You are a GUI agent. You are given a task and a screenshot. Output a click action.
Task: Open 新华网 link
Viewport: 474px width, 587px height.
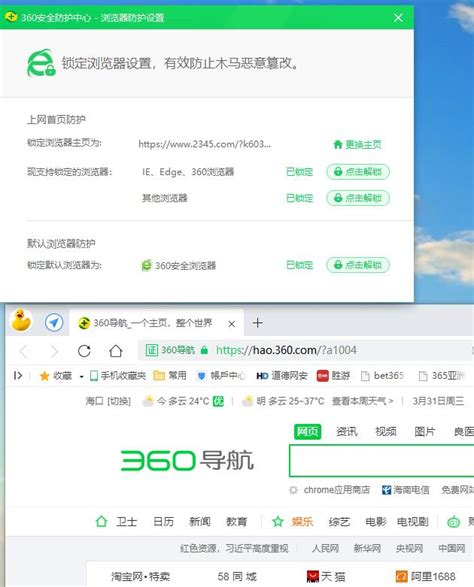(367, 548)
